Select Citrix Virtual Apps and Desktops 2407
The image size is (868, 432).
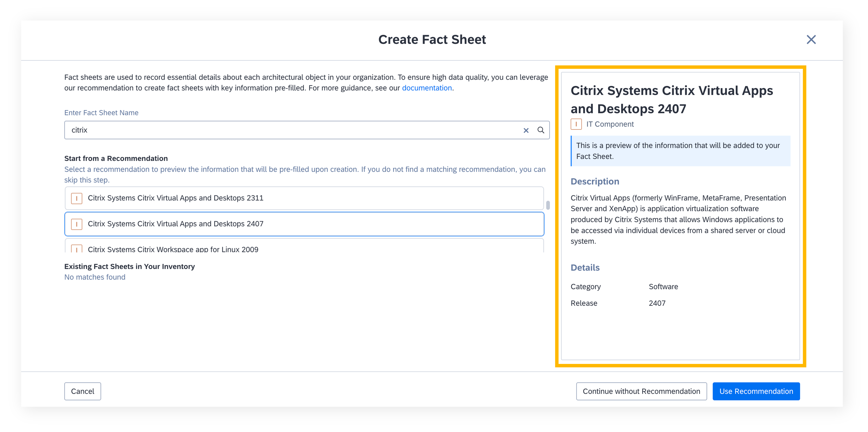point(304,224)
